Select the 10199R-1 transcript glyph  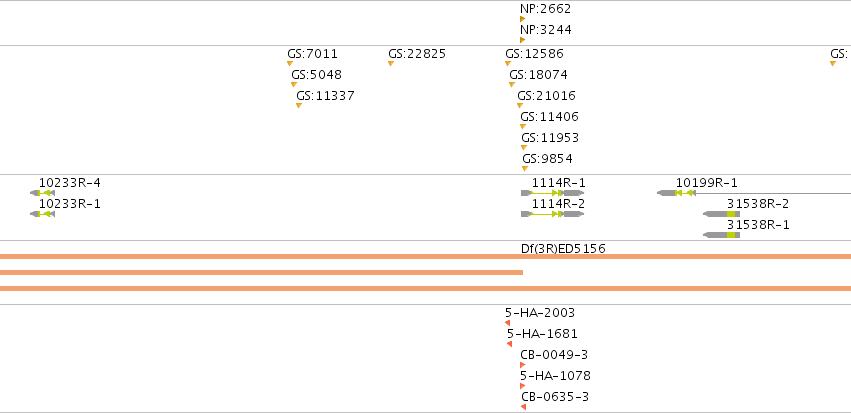pyautogui.click(x=754, y=193)
